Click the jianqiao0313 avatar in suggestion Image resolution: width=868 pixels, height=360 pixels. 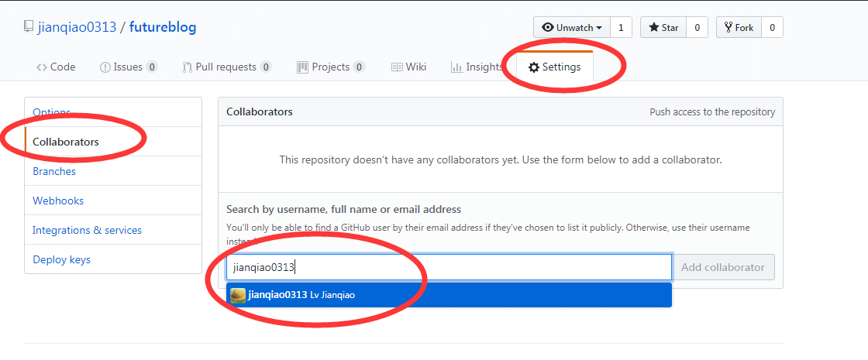click(x=238, y=295)
